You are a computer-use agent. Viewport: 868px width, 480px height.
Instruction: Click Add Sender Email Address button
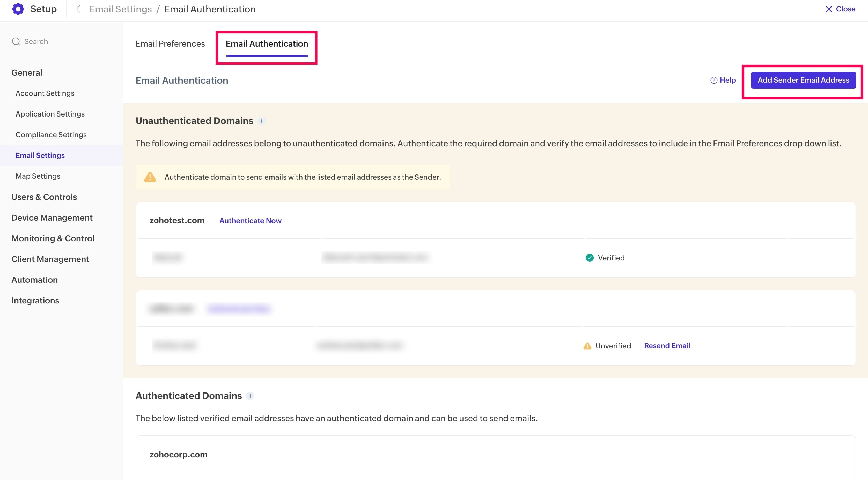803,80
